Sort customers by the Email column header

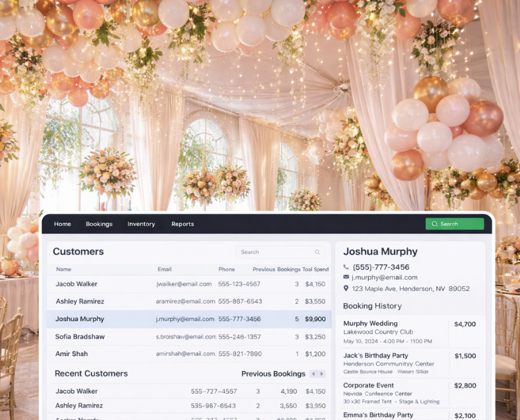[164, 270]
